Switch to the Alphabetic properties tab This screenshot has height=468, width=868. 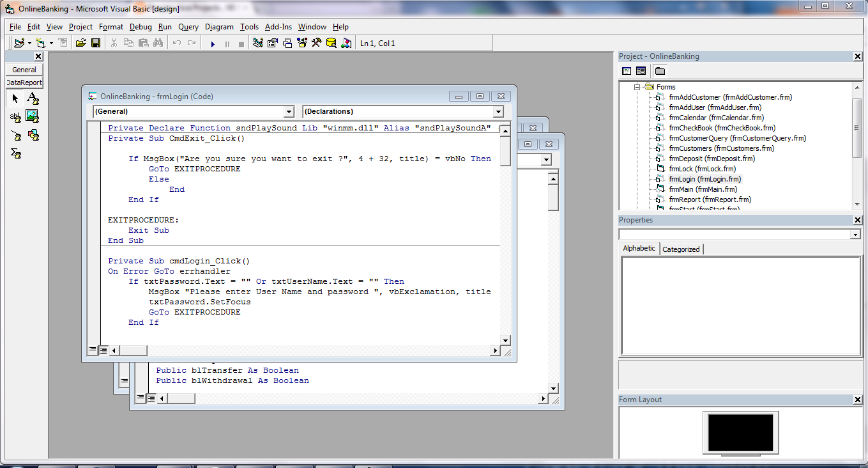[x=639, y=248]
